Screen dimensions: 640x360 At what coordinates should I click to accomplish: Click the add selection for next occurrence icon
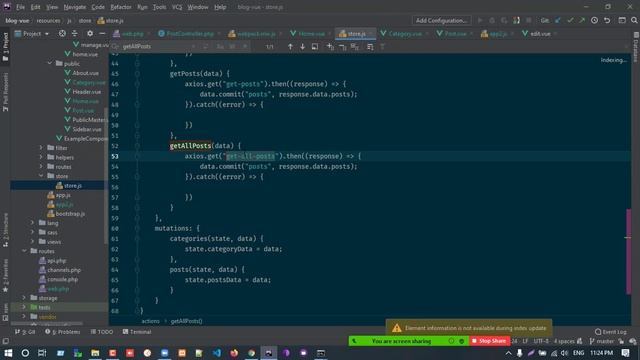(x=330, y=47)
